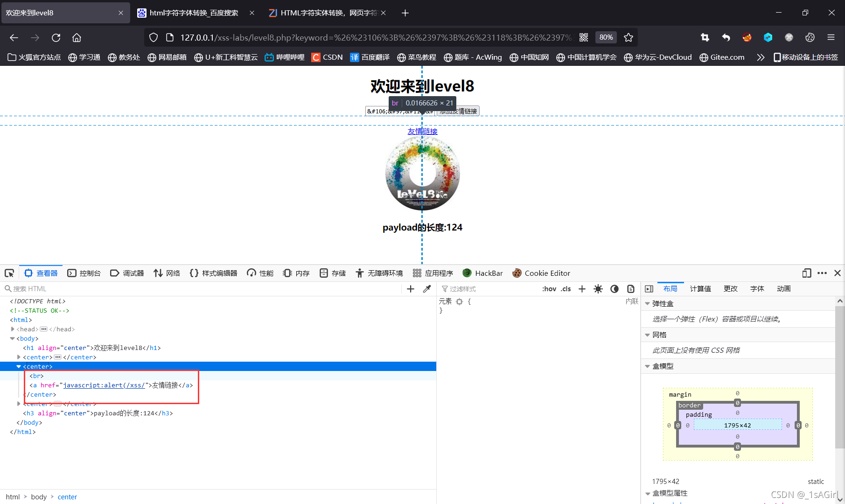Expand the <head> node in Inspector
Image resolution: width=845 pixels, height=504 pixels.
point(13,329)
